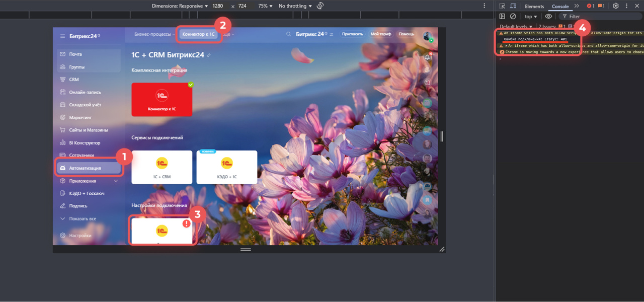
Task: Open Онлайн-запись in the sidebar
Action: click(x=89, y=92)
